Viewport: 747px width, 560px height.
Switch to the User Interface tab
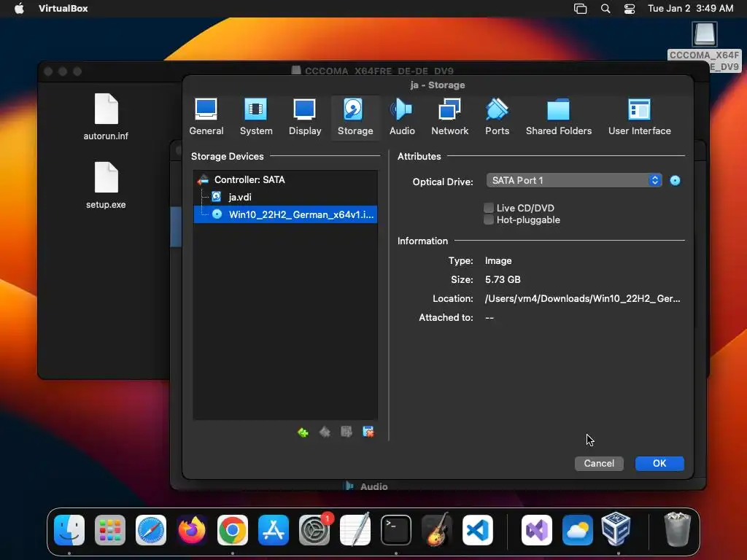pyautogui.click(x=639, y=117)
